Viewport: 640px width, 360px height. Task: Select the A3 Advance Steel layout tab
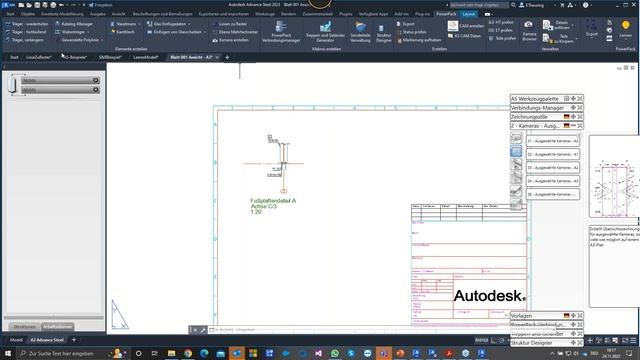pos(47,340)
